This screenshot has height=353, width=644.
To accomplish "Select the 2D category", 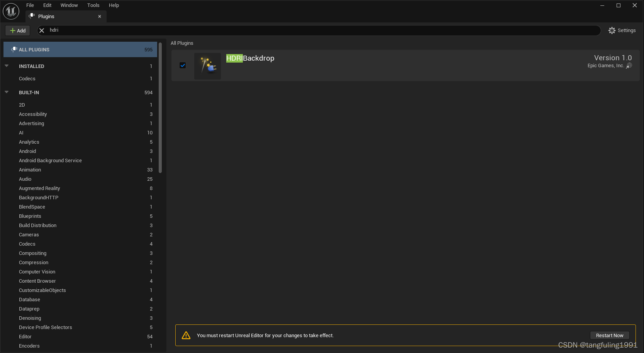I will point(80,105).
